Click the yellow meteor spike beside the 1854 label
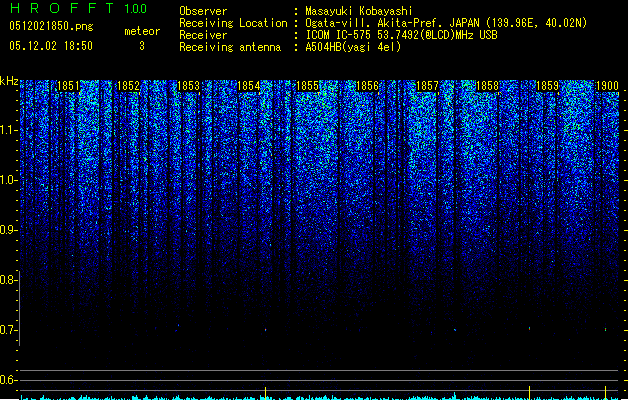 tap(265, 393)
